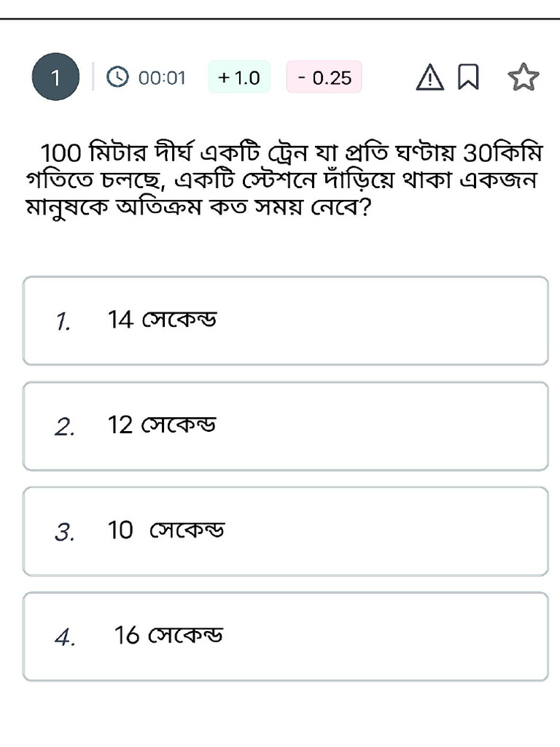The width and height of the screenshot is (560, 747).
Task: Click the option number label 2.
Action: [x=65, y=427]
